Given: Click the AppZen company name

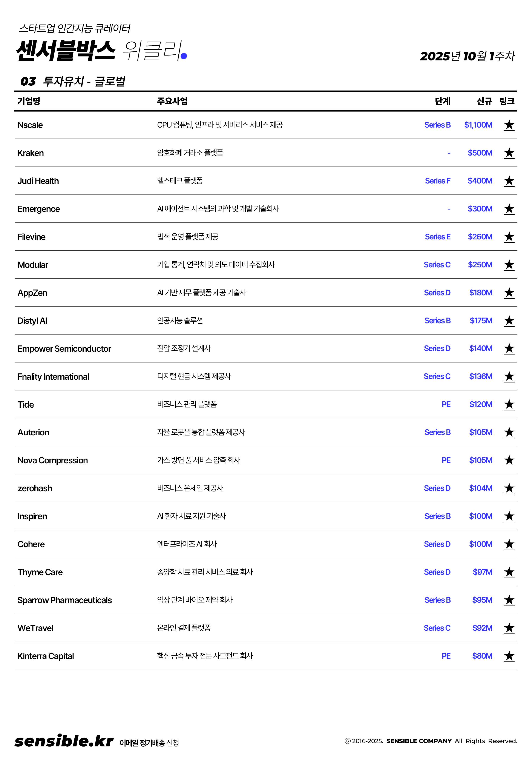Looking at the screenshot, I should (32, 293).
